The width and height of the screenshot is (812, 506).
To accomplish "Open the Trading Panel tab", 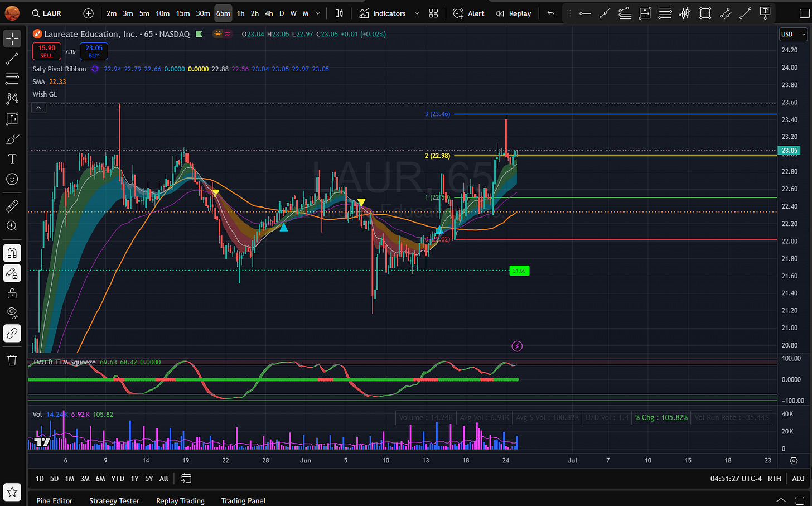I will pyautogui.click(x=243, y=500).
